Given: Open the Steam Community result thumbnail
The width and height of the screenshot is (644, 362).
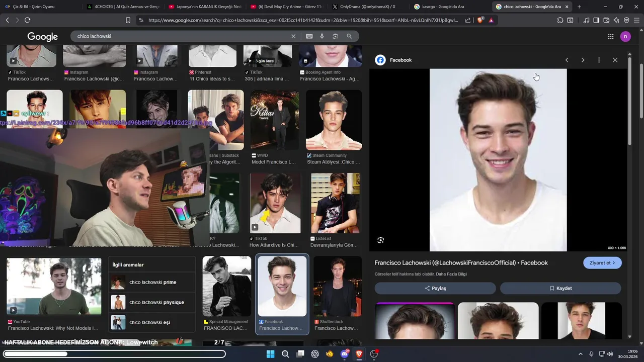Looking at the screenshot, I should pyautogui.click(x=334, y=120).
